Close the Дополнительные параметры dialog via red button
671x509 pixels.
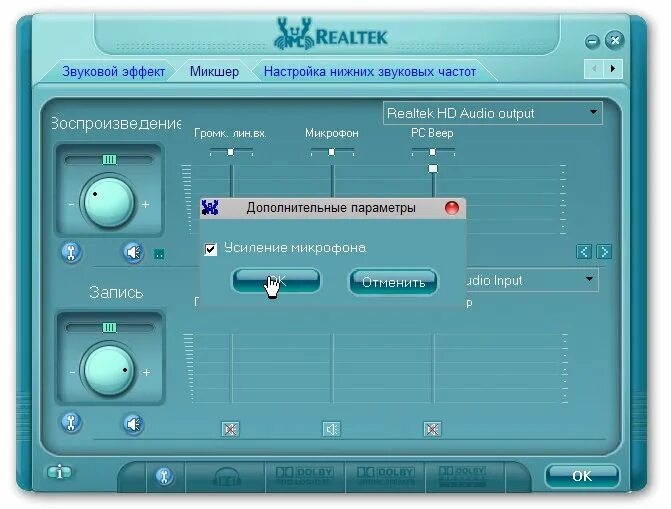point(452,208)
